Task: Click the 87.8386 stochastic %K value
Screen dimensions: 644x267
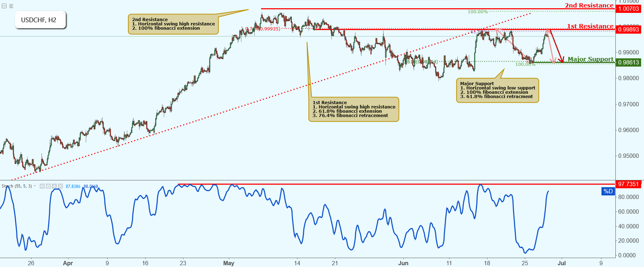Action: click(x=73, y=186)
